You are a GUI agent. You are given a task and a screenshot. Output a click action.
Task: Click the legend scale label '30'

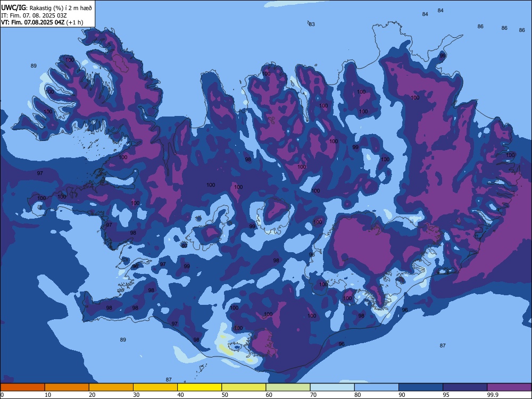click(136, 395)
